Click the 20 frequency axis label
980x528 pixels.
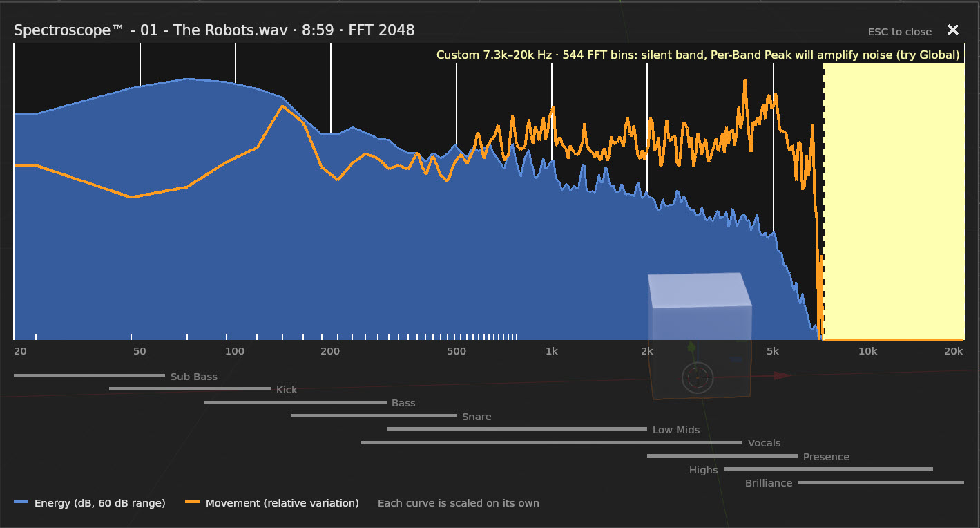click(x=21, y=351)
